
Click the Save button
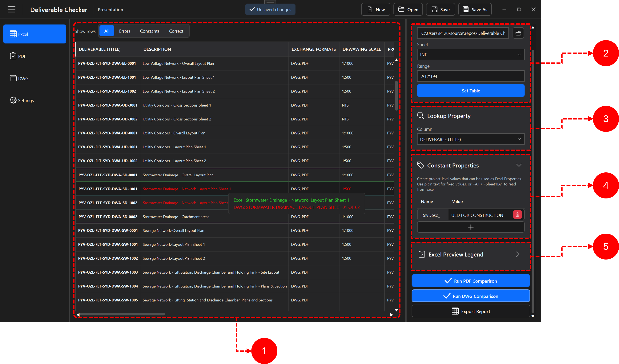440,10
